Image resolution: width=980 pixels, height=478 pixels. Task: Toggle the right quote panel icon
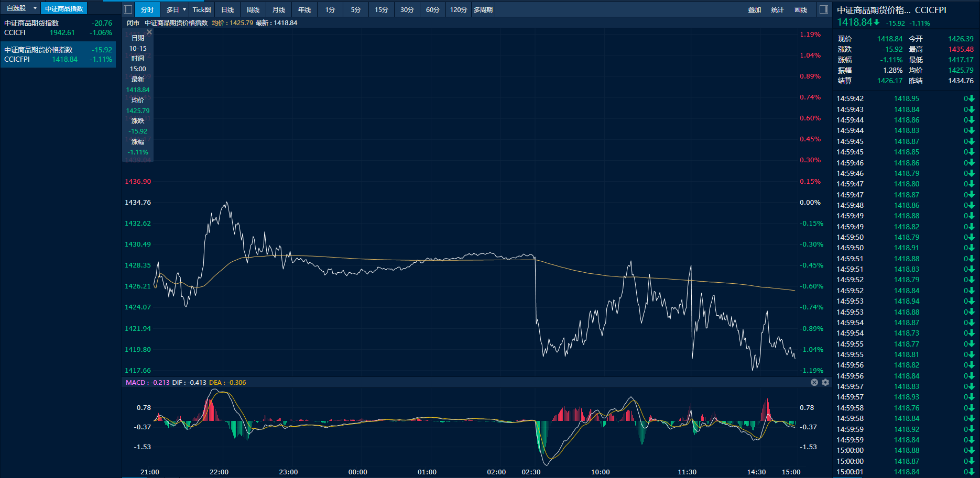824,9
